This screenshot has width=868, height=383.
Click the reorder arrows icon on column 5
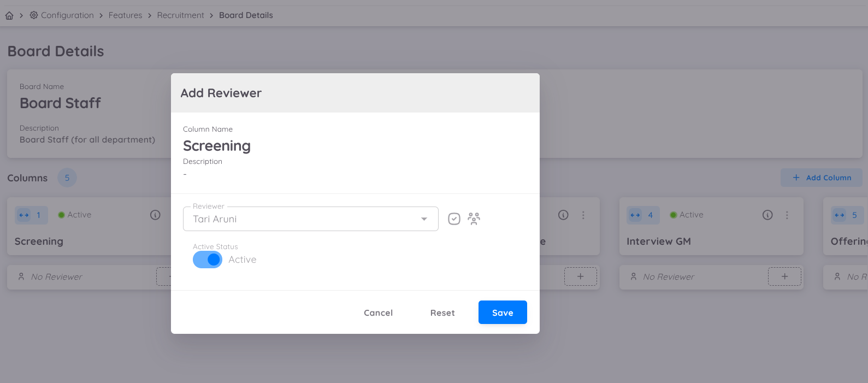pos(840,215)
